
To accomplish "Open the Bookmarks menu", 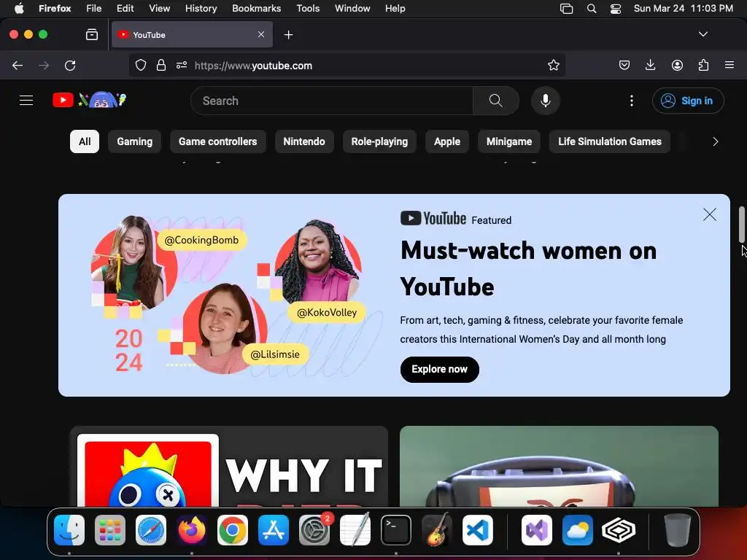I will click(256, 8).
